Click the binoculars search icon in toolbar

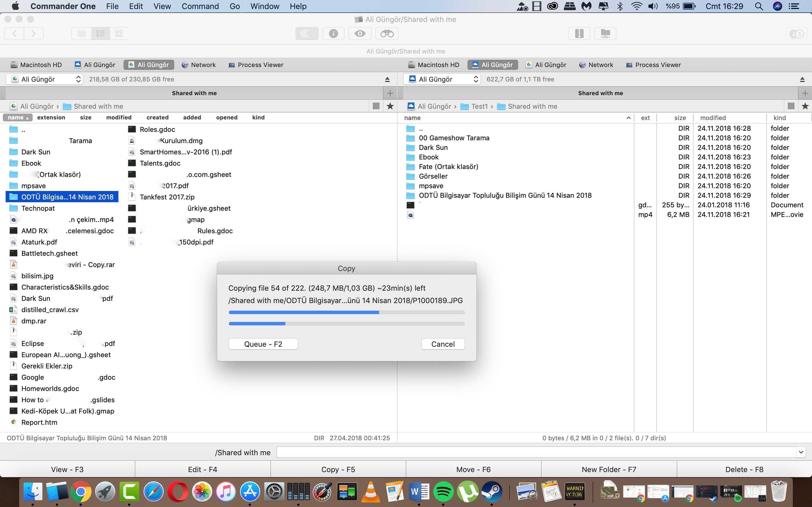tap(387, 34)
